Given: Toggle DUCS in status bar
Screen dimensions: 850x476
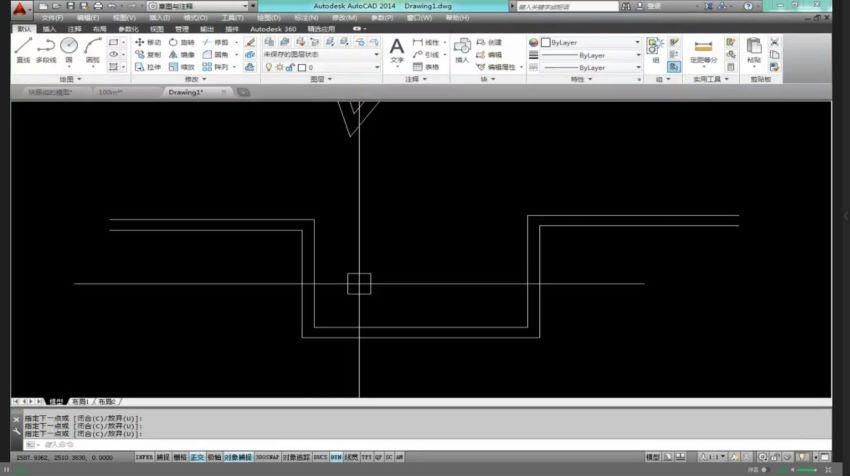Looking at the screenshot, I should [320, 458].
